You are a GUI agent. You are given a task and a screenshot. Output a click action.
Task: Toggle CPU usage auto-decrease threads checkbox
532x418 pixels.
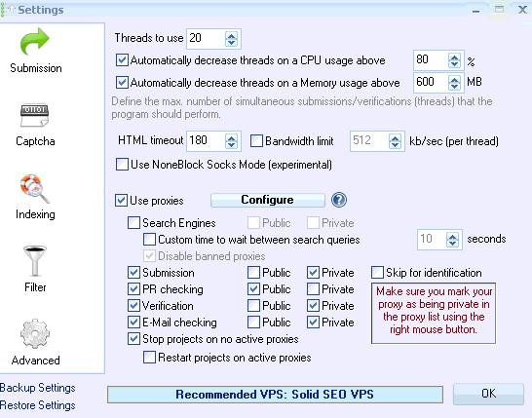[x=122, y=60]
